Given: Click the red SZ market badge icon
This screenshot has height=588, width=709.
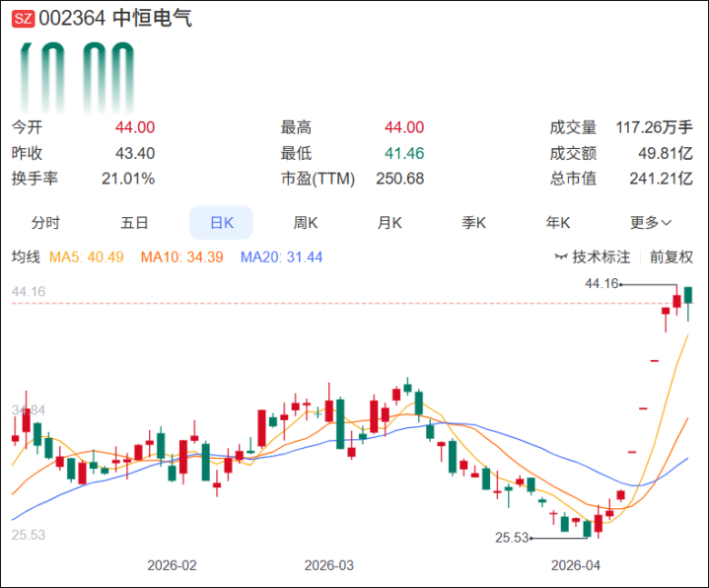Looking at the screenshot, I should (23, 19).
